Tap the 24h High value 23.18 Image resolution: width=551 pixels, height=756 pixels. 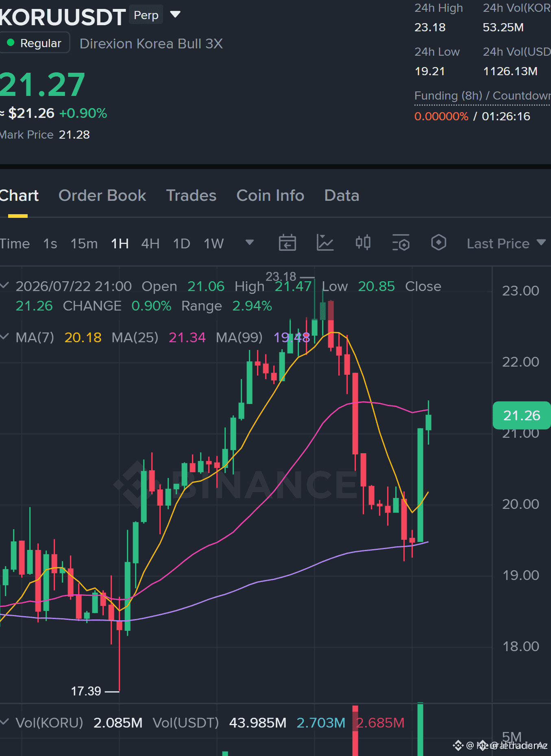coord(430,28)
